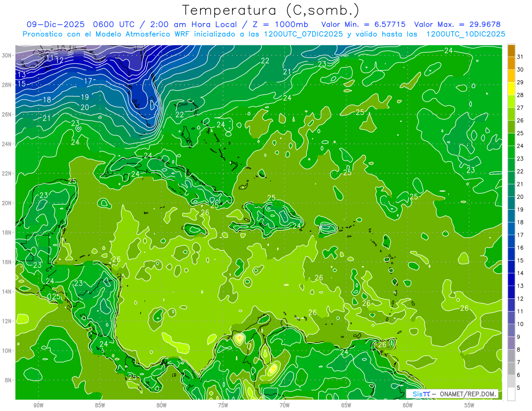Click the 80W longitude axis label
Viewport: 532px width, 411px height.
[x=161, y=406]
